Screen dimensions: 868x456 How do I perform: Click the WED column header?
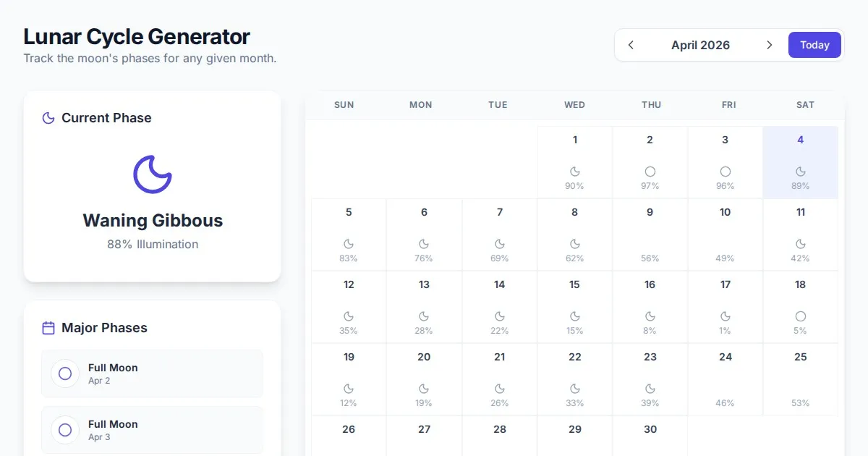coord(575,105)
